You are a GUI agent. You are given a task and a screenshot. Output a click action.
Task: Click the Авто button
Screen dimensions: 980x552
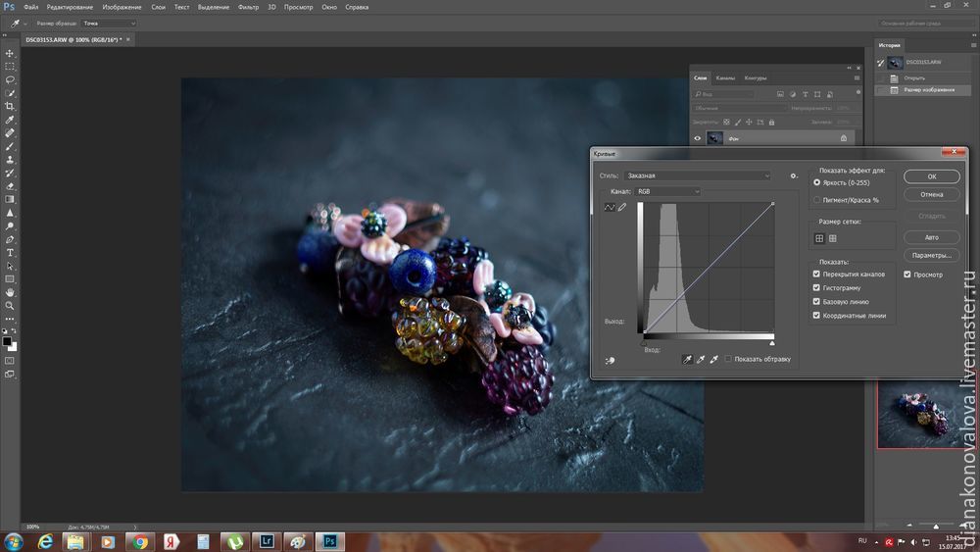[931, 237]
